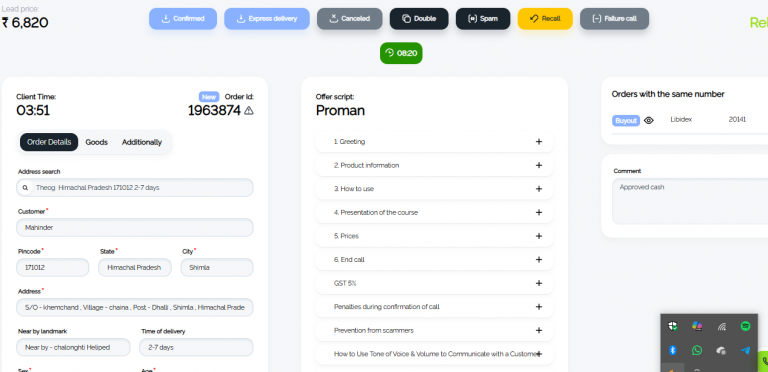Expand How to Use Tone of Voice section
768x372 pixels.
435,354
